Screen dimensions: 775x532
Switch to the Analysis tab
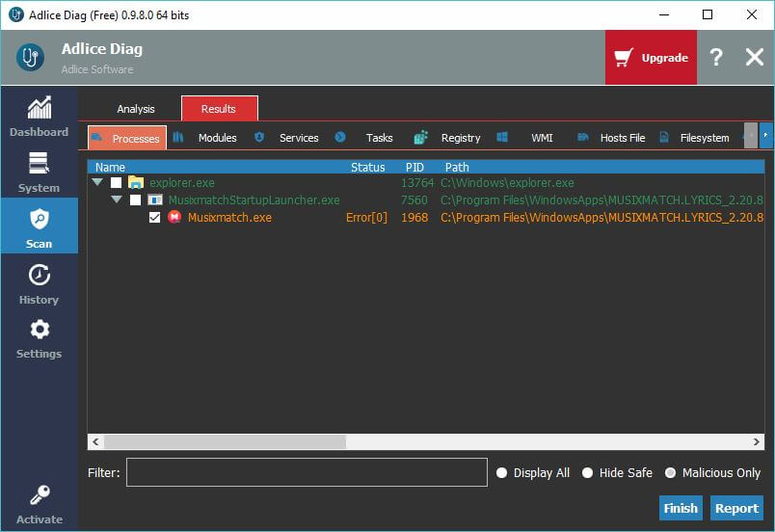coord(136,109)
